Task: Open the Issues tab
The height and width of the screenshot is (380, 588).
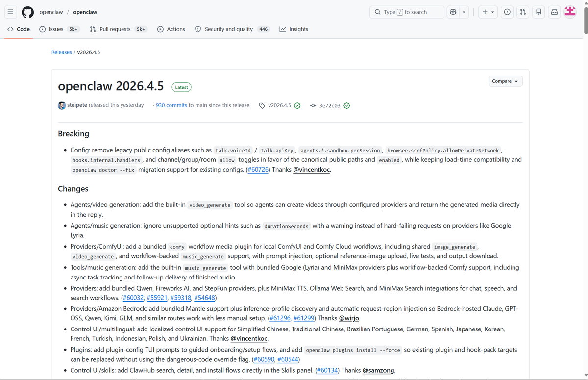Action: pos(59,29)
